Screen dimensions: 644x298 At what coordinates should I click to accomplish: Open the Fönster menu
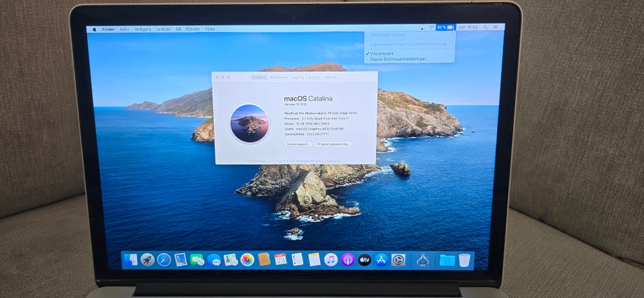pyautogui.click(x=193, y=29)
